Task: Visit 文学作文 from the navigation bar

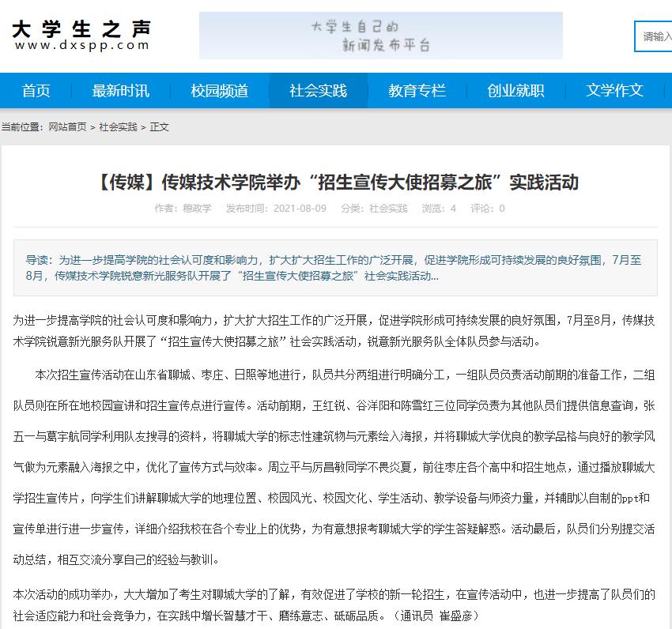Action: click(614, 90)
